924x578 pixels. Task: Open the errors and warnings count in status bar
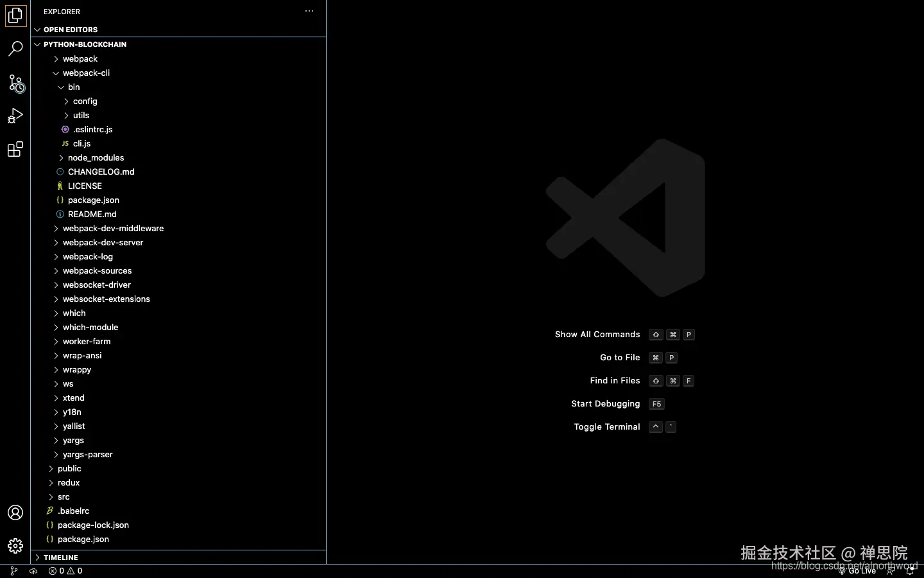(65, 571)
